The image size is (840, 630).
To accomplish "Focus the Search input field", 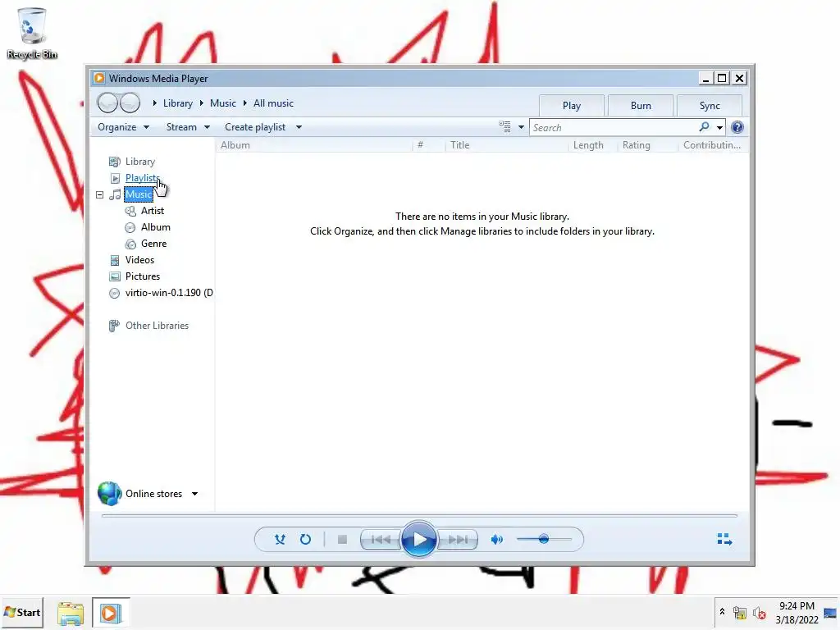I will pos(614,127).
